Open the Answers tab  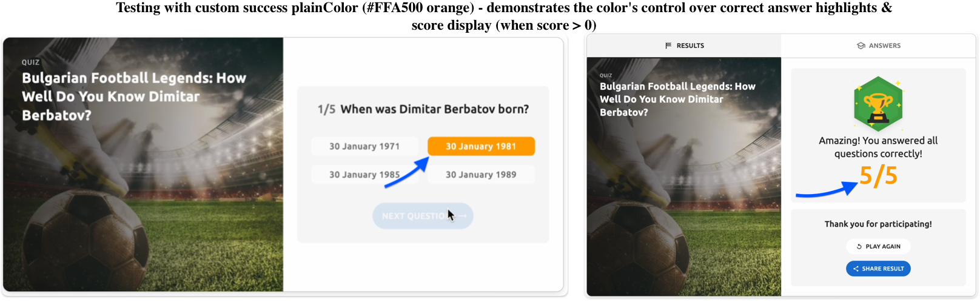[879, 45]
